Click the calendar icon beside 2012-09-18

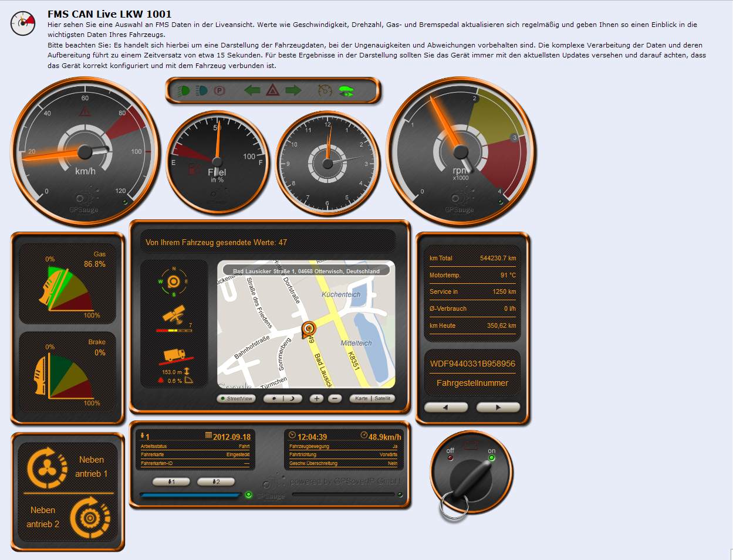click(x=208, y=436)
